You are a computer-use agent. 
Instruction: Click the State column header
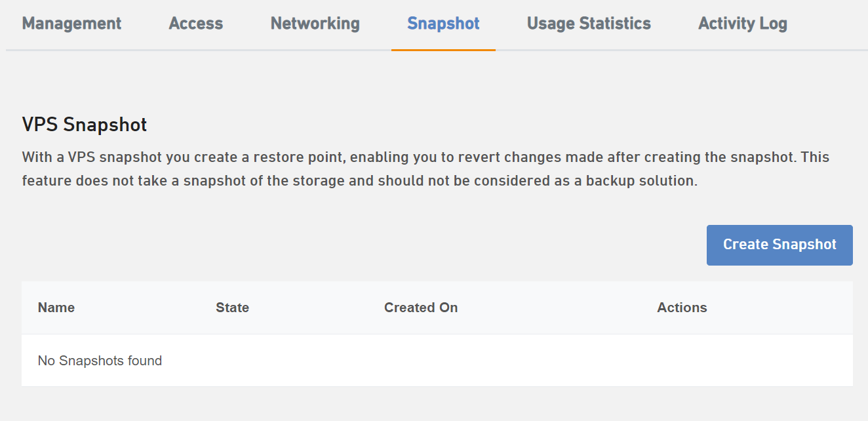coord(232,308)
